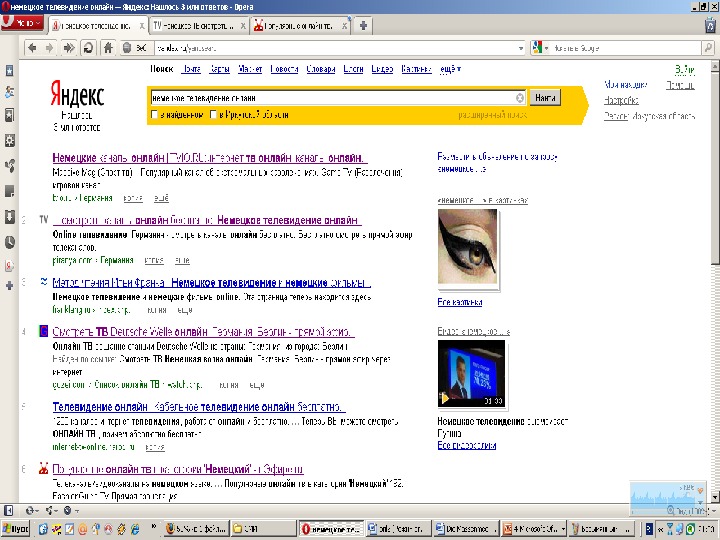Image resolution: width=720 pixels, height=540 pixels.
Task: Go back with the Back arrow
Action: [x=32, y=48]
